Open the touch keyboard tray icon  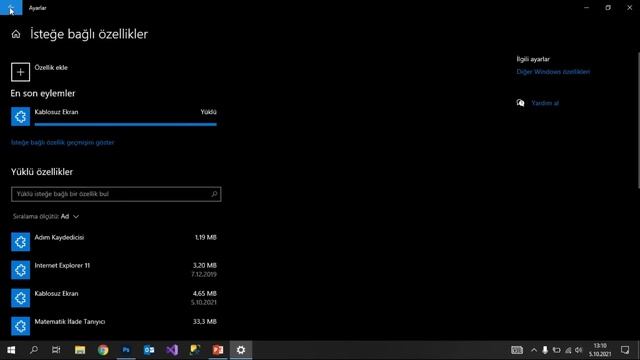[x=517, y=350]
